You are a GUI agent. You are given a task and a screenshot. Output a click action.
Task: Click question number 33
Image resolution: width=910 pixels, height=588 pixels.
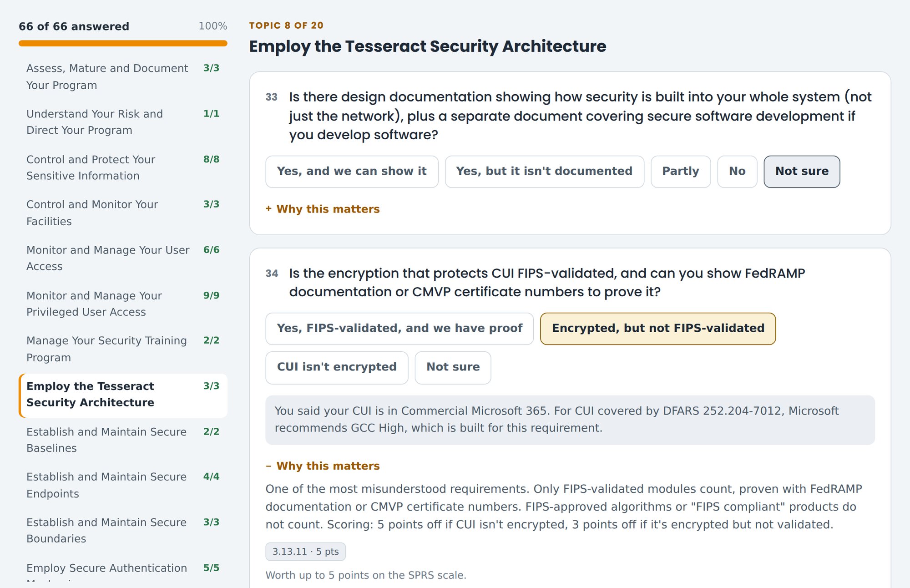click(272, 97)
